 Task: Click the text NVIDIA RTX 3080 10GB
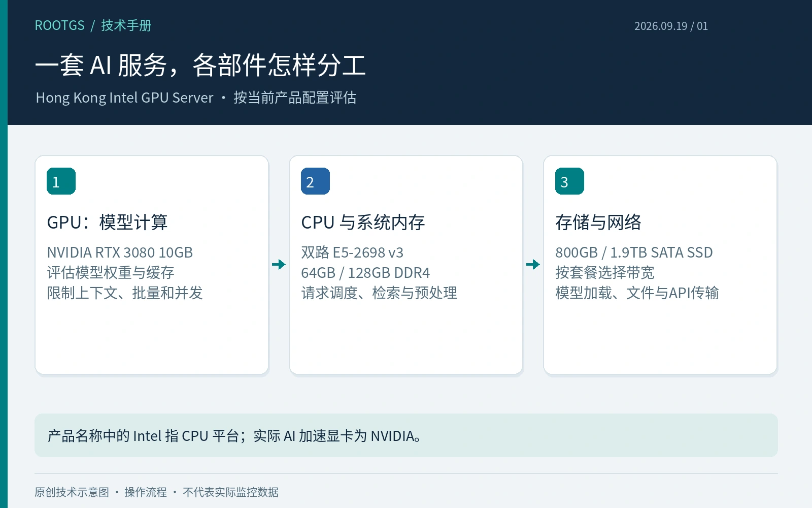[120, 252]
